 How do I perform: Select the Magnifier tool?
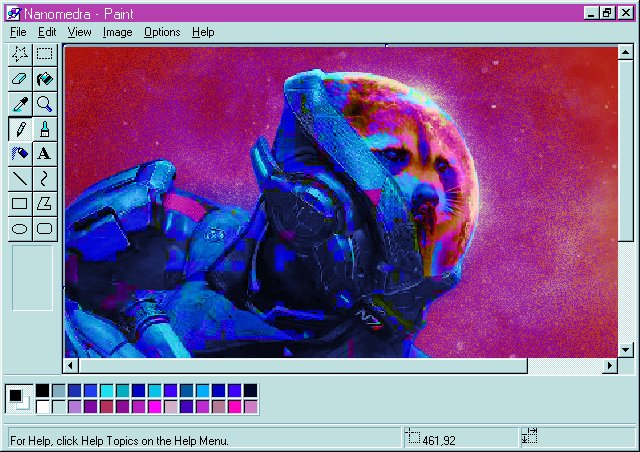(44, 104)
